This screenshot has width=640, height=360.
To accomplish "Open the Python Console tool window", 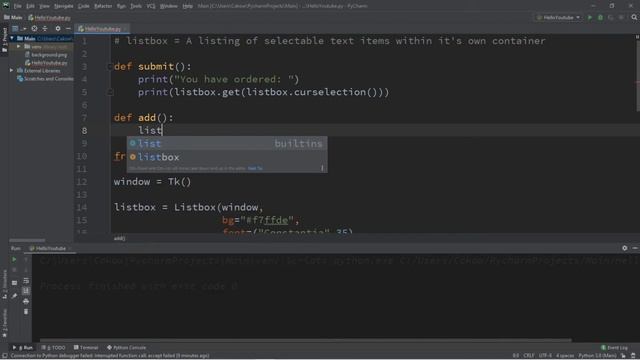I will click(x=127, y=347).
